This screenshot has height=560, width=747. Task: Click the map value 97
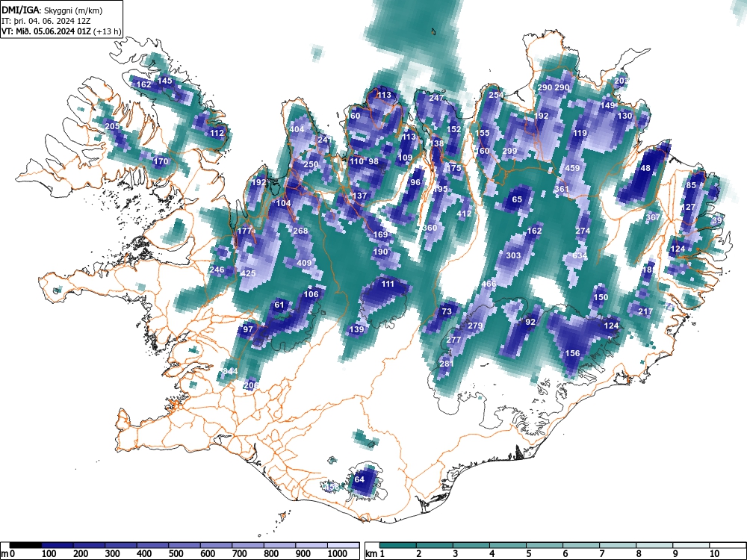coord(248,329)
